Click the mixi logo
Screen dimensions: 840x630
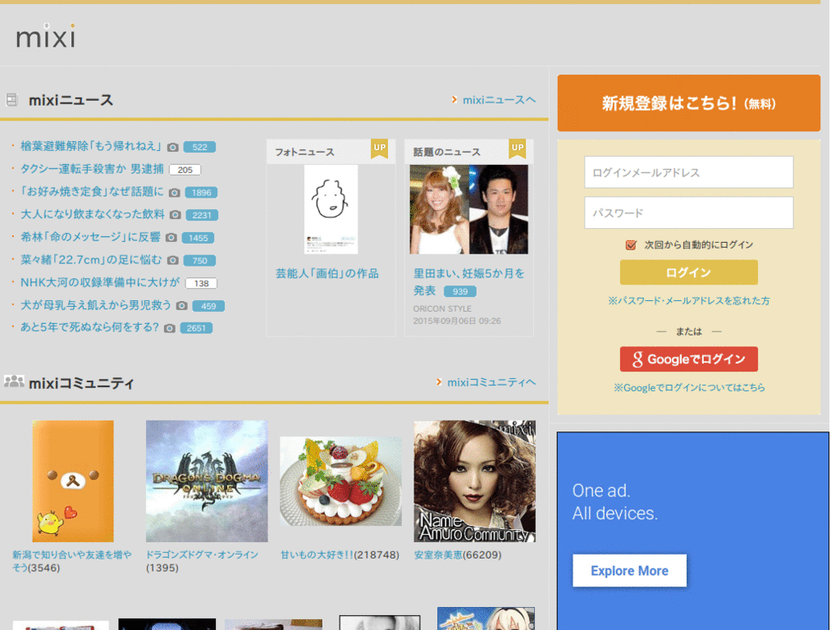click(46, 36)
